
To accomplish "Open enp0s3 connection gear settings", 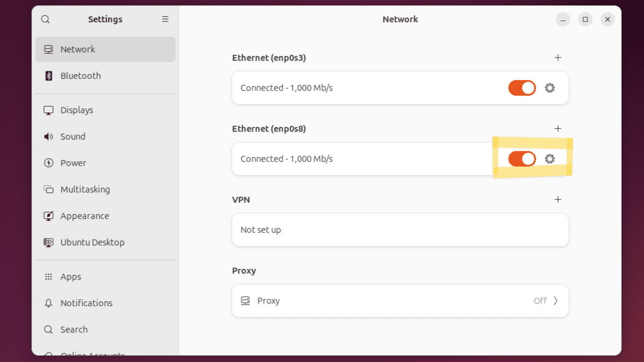I will point(550,88).
